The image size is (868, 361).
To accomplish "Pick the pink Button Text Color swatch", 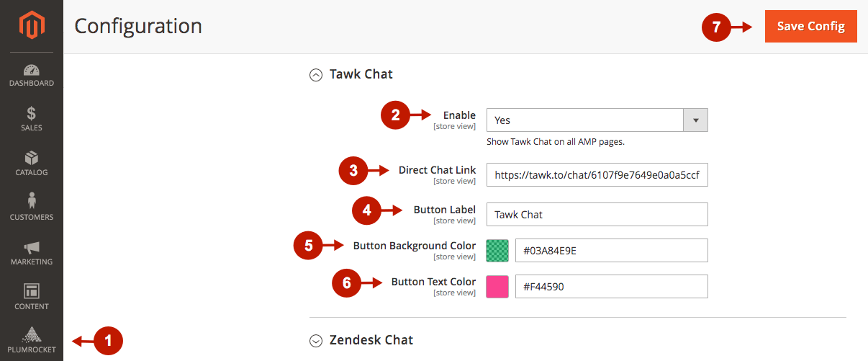I will 497,286.
